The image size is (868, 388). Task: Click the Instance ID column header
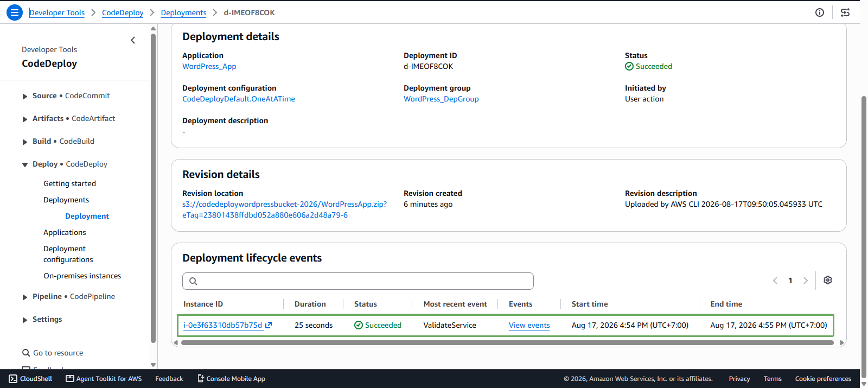coord(203,304)
